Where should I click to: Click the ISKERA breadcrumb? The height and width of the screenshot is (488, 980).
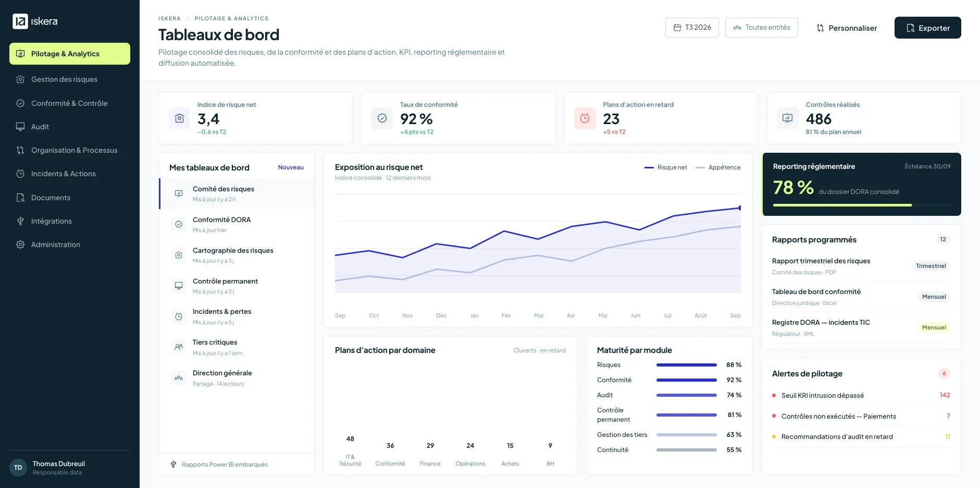point(169,18)
